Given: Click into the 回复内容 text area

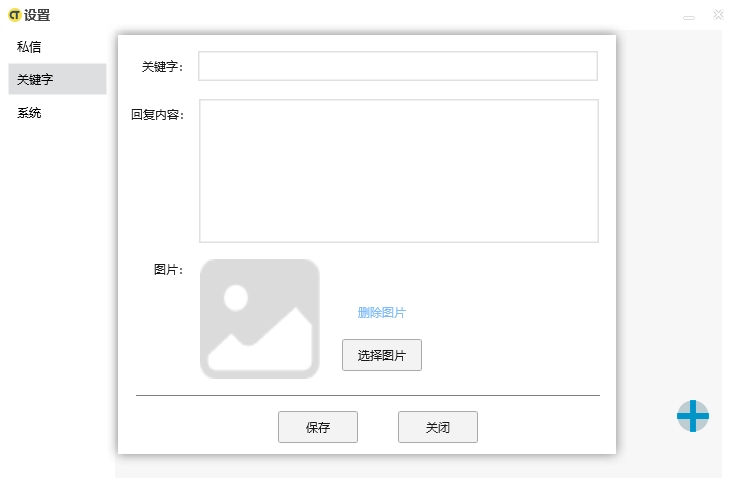Looking at the screenshot, I should coord(399,171).
